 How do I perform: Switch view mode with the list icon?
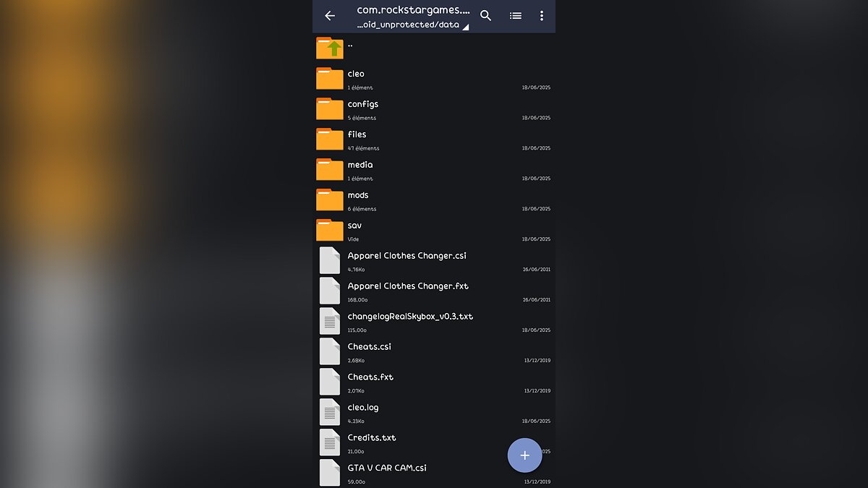click(516, 16)
